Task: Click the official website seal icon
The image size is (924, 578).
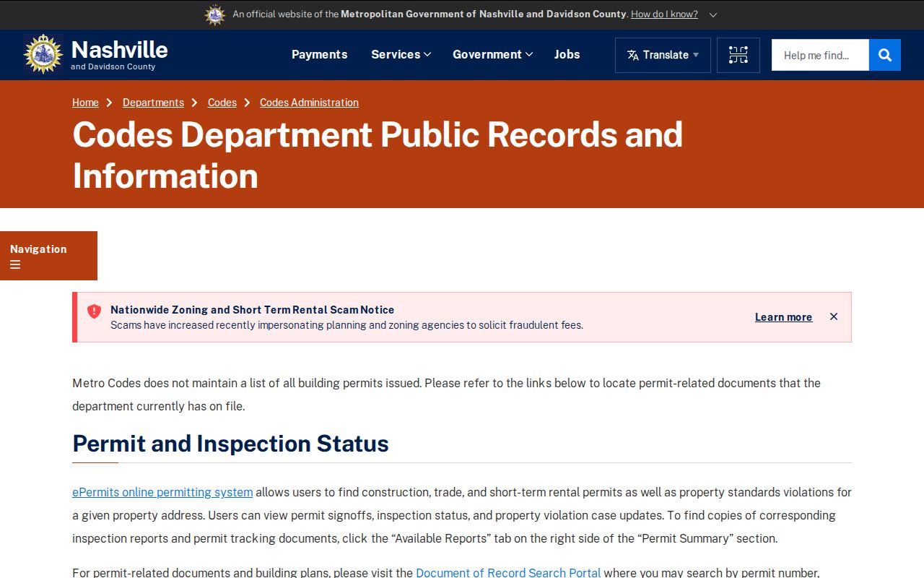Action: (x=215, y=14)
